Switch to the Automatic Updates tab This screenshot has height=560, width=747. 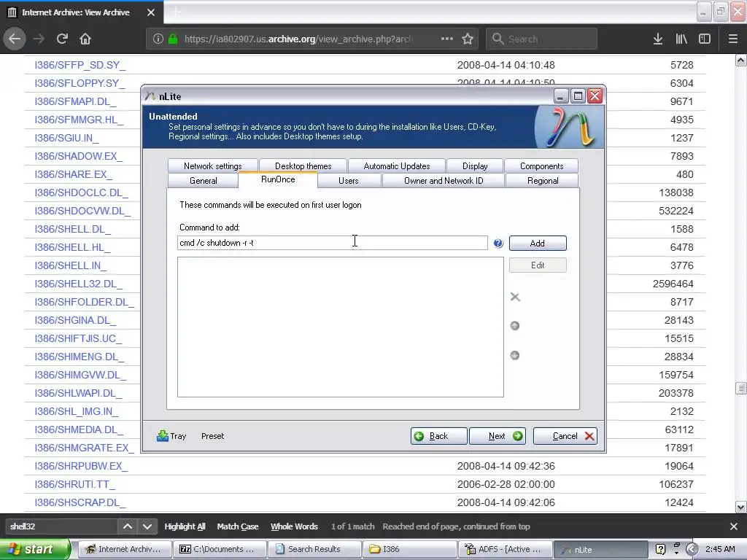click(397, 166)
